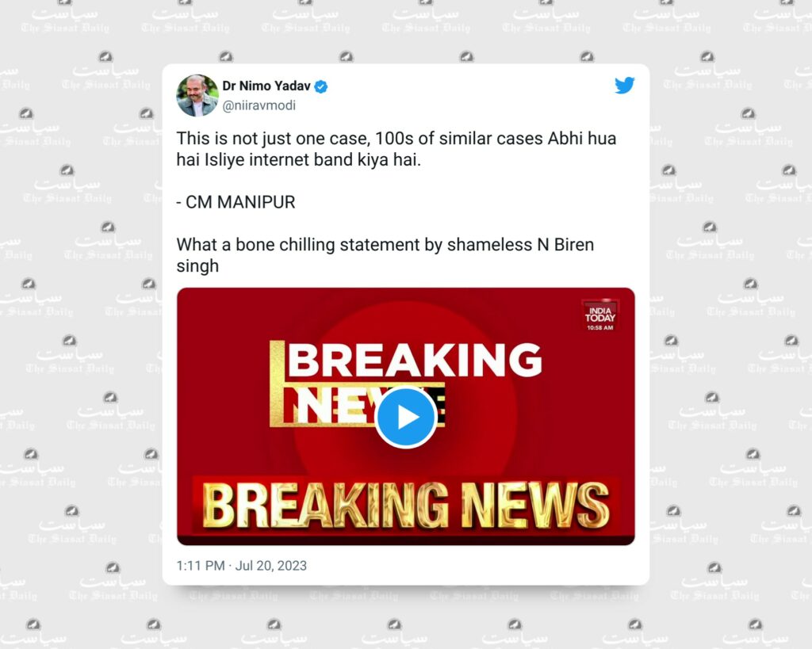
Task: Click the white BREAKING headline in video
Action: [414, 359]
